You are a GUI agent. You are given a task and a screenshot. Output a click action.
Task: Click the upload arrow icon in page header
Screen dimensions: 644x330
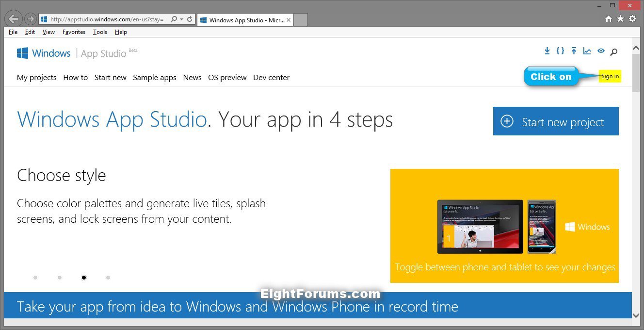(x=574, y=51)
